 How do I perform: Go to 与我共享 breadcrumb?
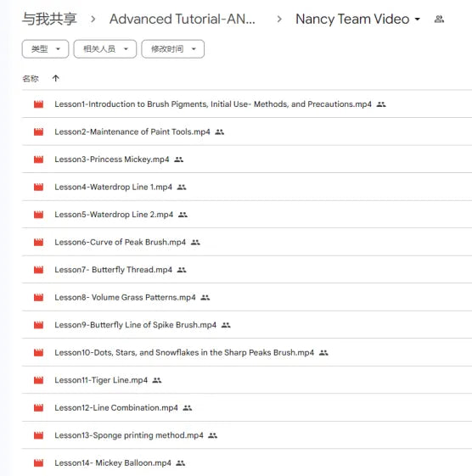pyautogui.click(x=49, y=19)
